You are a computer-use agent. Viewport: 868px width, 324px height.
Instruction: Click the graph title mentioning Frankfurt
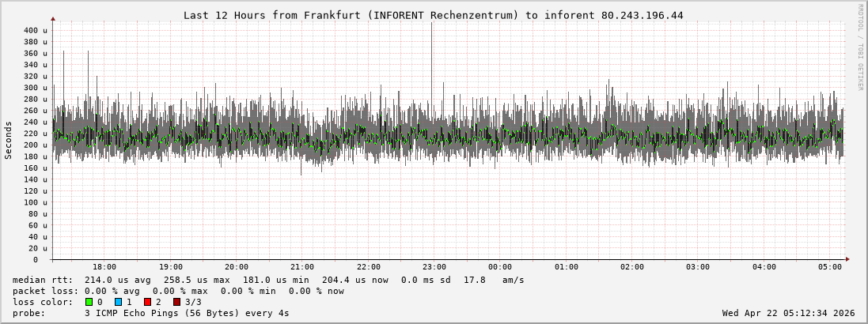click(x=433, y=15)
